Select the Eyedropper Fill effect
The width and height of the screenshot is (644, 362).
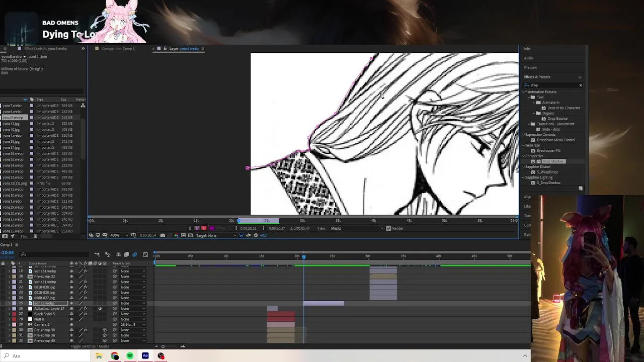click(548, 151)
